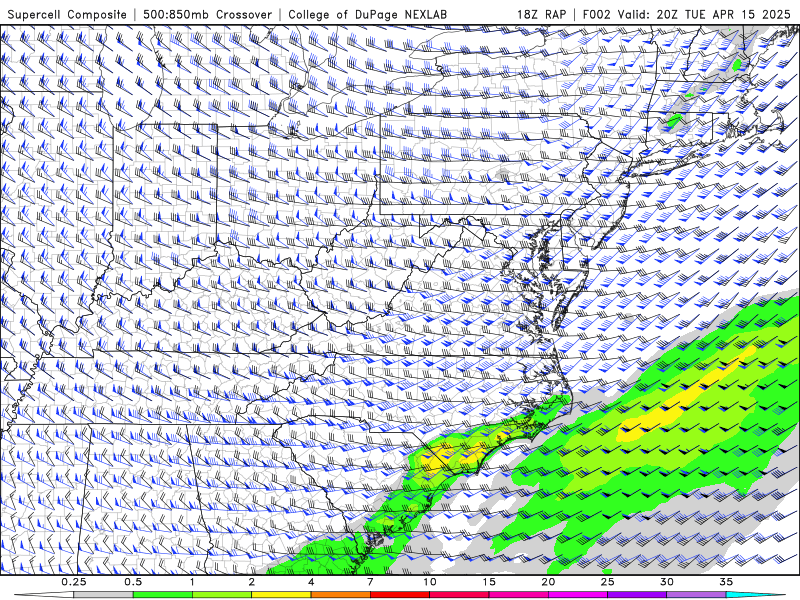
Task: Select the magenta 20–25 legend segment
Action: pos(578,595)
